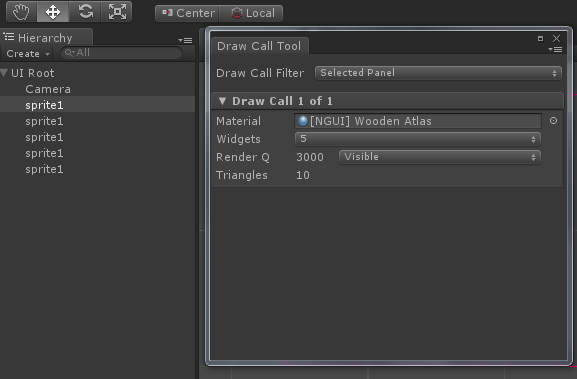Click the Triangles value 10
Viewport: 577px width, 379px height.
click(302, 175)
